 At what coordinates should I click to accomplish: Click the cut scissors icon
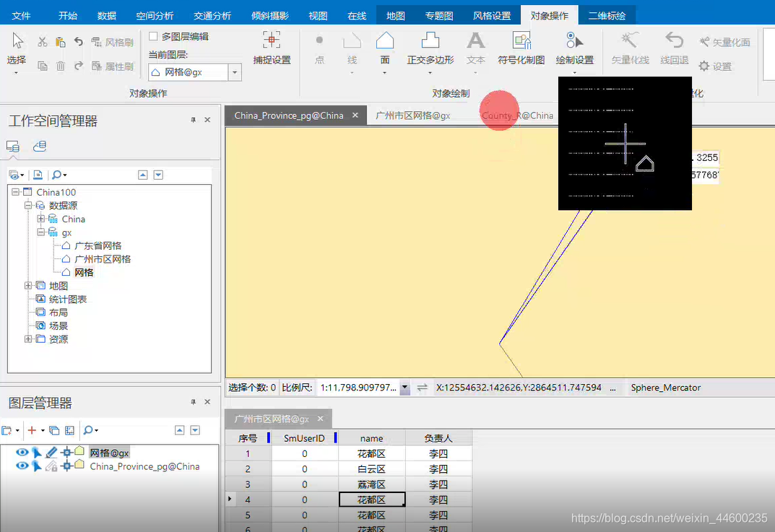tap(43, 42)
